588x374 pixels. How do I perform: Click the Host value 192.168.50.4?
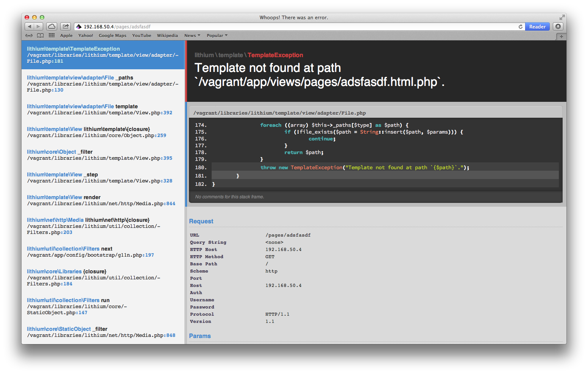(284, 285)
